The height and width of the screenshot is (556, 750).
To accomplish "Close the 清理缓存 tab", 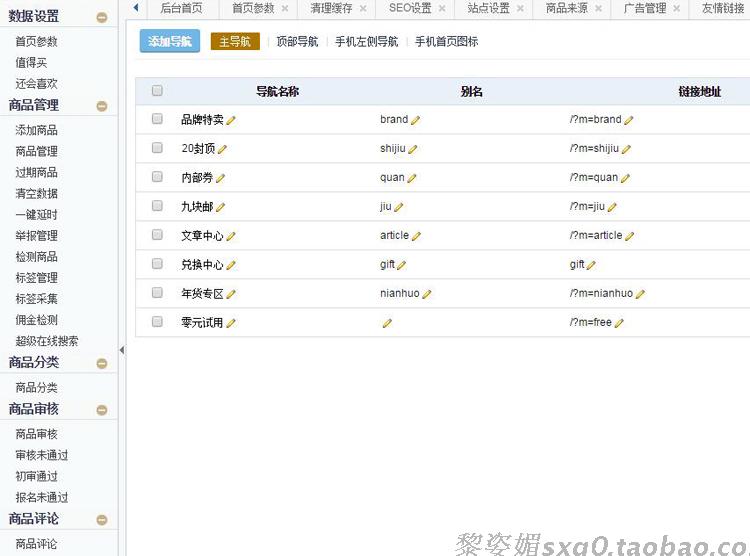I will pyautogui.click(x=363, y=8).
